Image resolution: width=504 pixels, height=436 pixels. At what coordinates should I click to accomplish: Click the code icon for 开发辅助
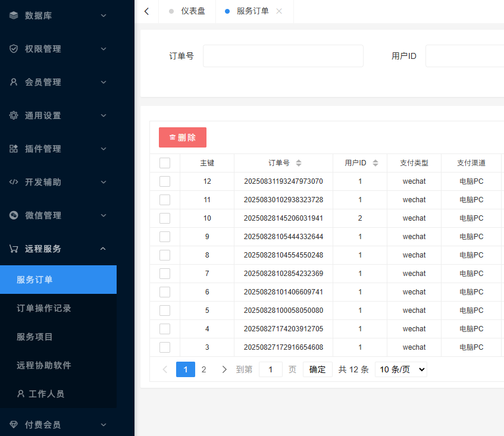(x=14, y=182)
